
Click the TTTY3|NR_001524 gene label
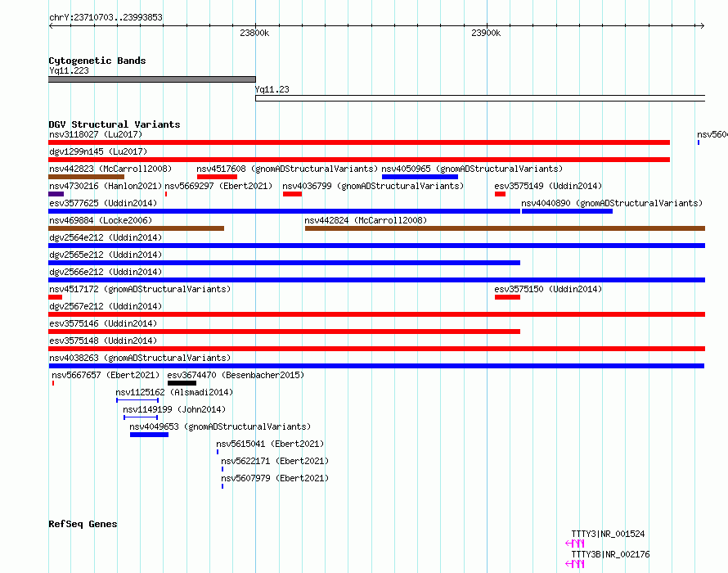tap(608, 534)
